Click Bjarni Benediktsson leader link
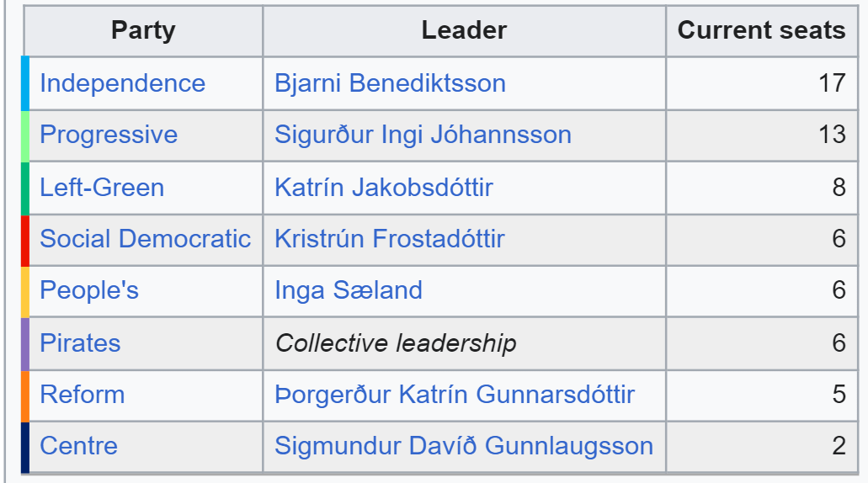This screenshot has width=868, height=483. 391,83
